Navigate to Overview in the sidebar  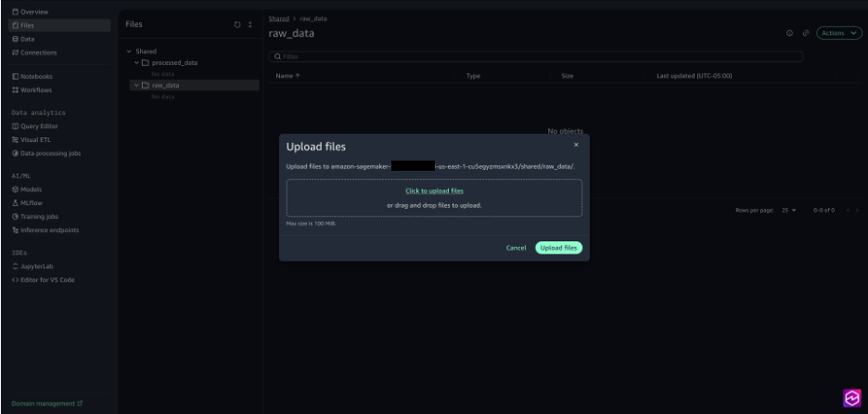(33, 11)
